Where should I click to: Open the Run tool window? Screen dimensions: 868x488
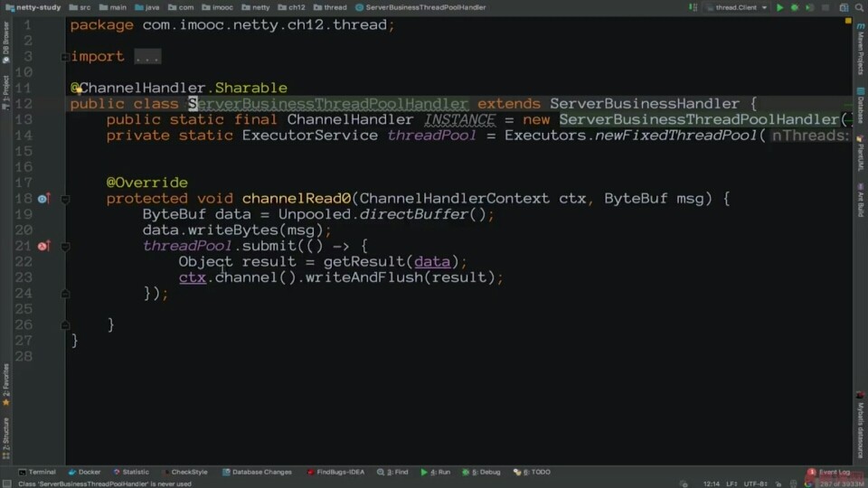pos(435,472)
